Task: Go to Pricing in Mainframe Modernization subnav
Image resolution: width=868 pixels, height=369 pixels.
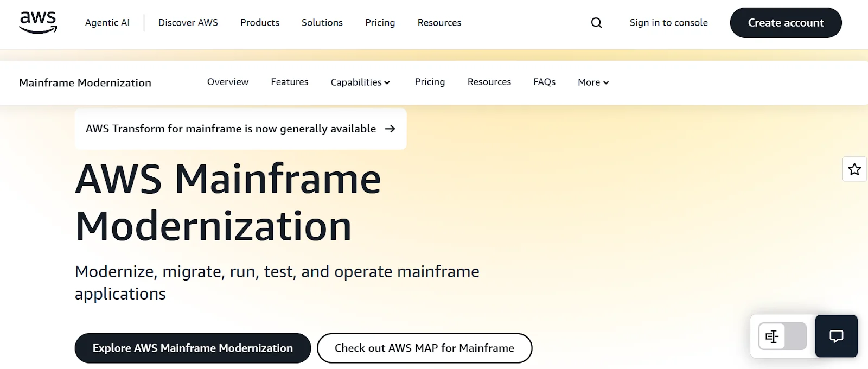Action: click(x=430, y=82)
